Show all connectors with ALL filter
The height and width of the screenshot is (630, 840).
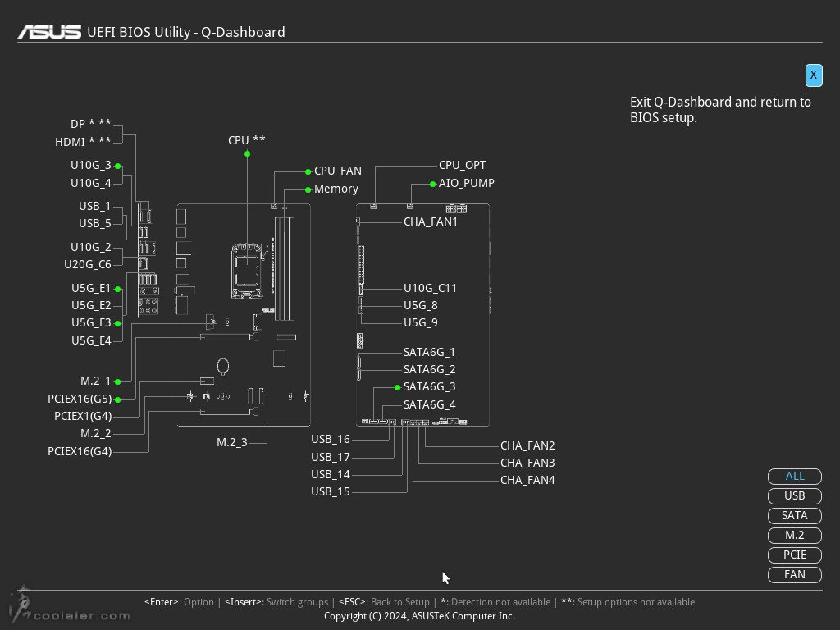point(794,477)
